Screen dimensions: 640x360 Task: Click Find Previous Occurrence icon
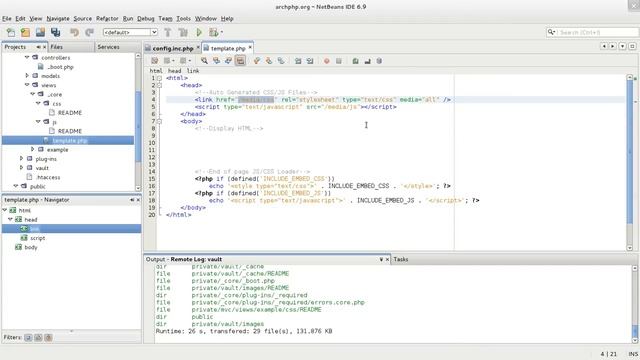click(x=216, y=61)
